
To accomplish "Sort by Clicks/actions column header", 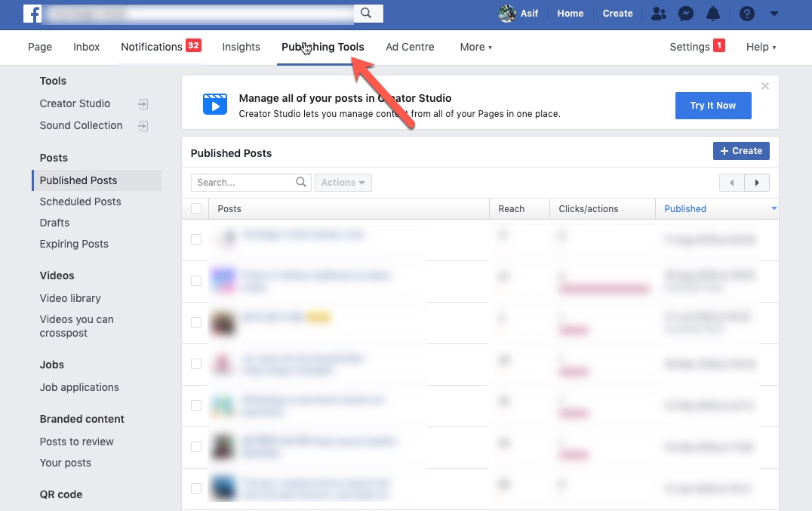I will pos(602,208).
